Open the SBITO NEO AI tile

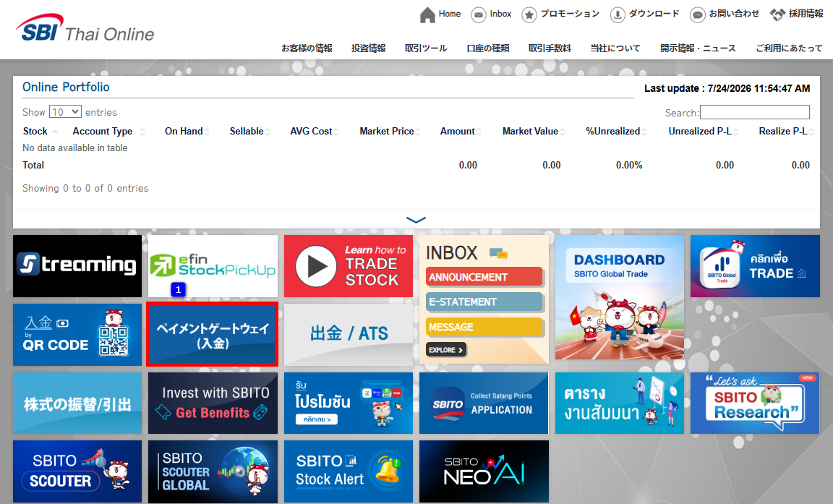click(x=484, y=471)
